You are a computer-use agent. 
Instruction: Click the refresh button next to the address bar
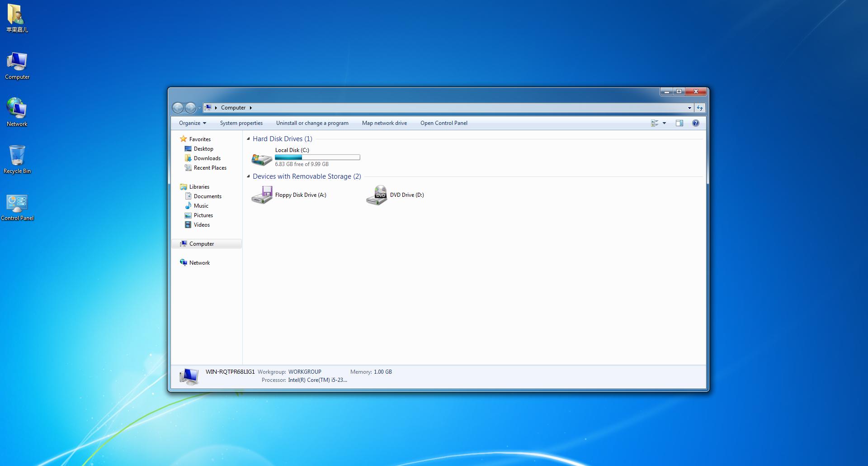(x=700, y=108)
